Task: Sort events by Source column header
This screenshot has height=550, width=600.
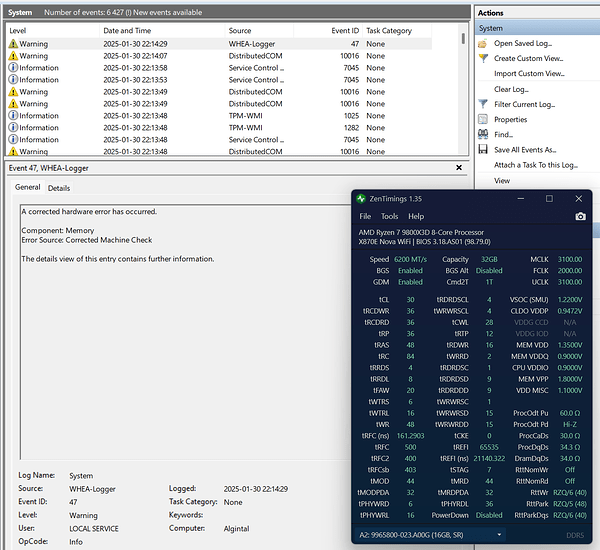Action: pyautogui.click(x=259, y=31)
